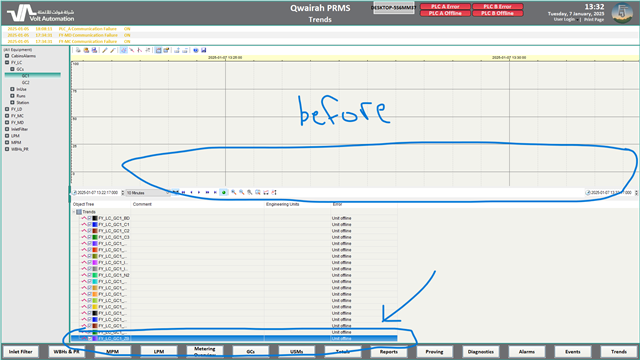640x360 pixels.
Task: Click the green live-update icon in time bar
Action: pos(224,192)
